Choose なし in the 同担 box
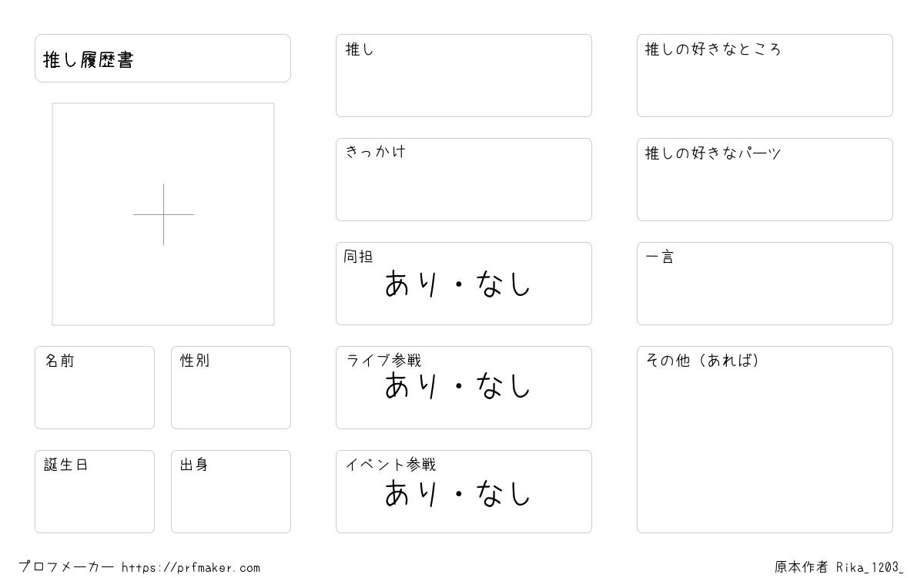This screenshot has height=578, width=924. click(504, 284)
